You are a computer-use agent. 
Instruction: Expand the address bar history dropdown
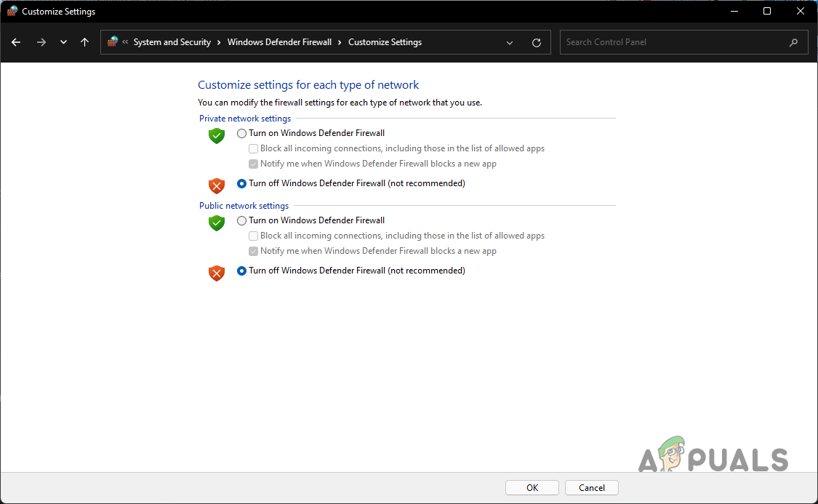tap(510, 42)
